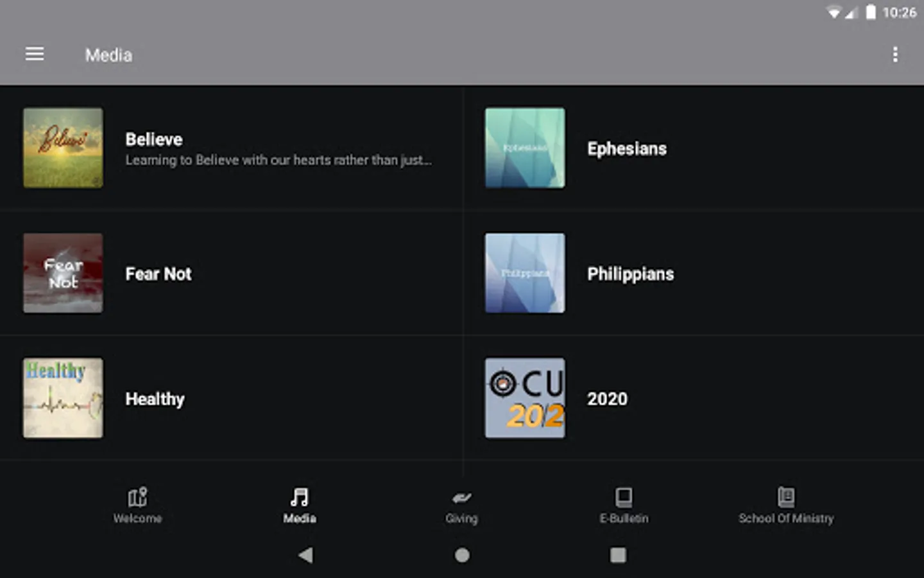Open the Believe media series
924x578 pixels.
click(x=231, y=148)
